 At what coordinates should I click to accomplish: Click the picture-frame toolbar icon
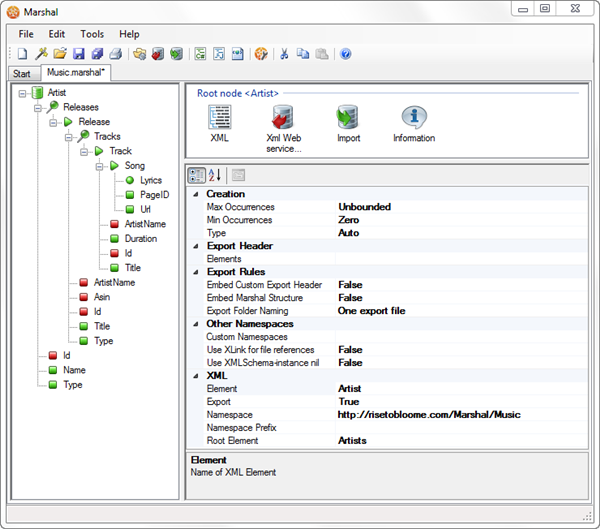point(238,54)
